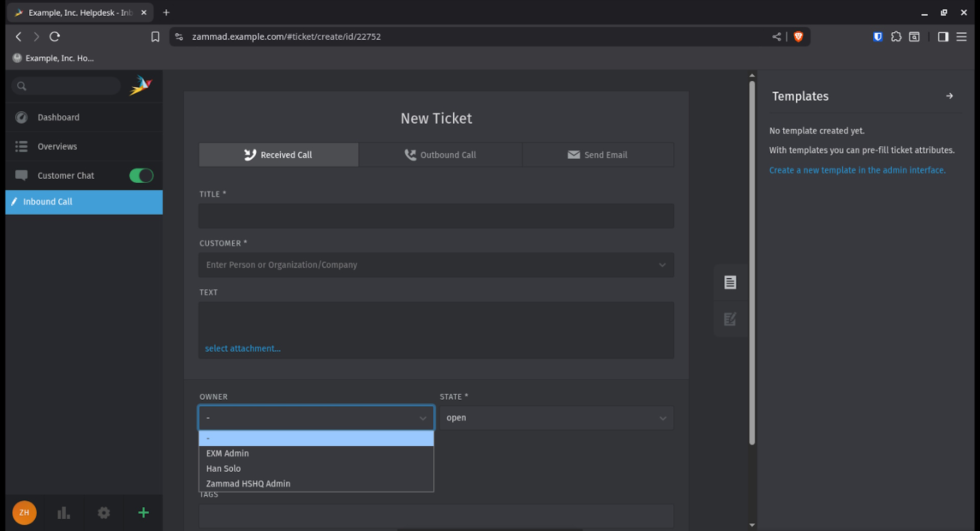Open the reporting bar chart icon
980x531 pixels.
[x=64, y=513]
